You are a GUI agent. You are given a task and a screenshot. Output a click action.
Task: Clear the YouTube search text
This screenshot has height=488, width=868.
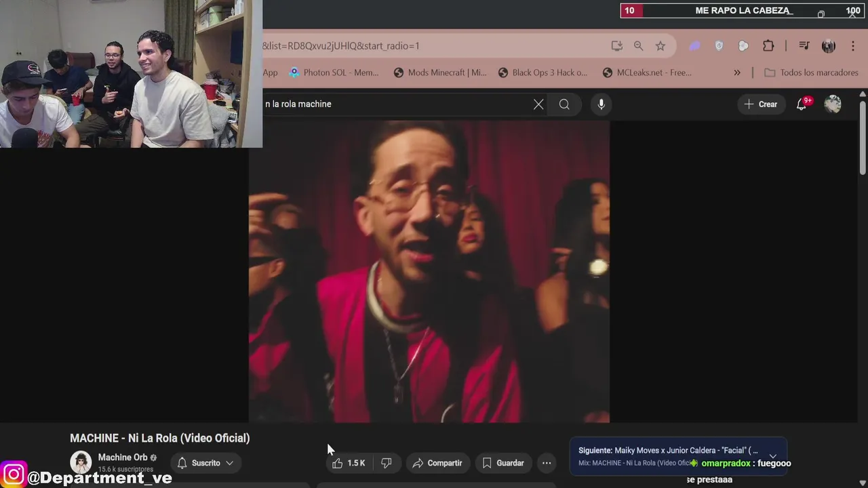pos(538,104)
